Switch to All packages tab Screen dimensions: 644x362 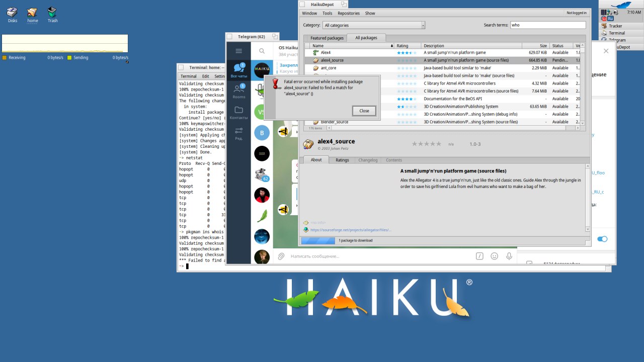tap(366, 38)
